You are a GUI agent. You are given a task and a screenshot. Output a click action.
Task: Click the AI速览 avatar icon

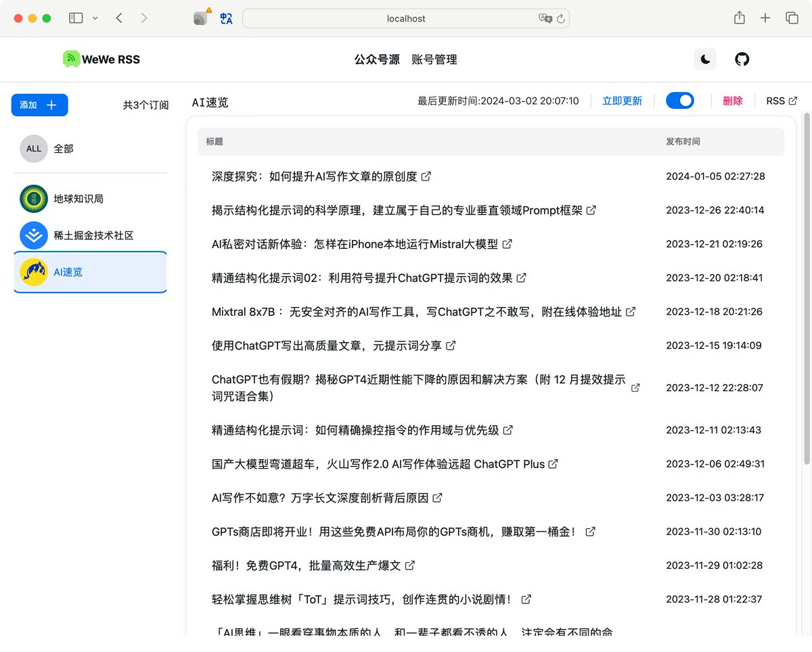[x=34, y=272]
